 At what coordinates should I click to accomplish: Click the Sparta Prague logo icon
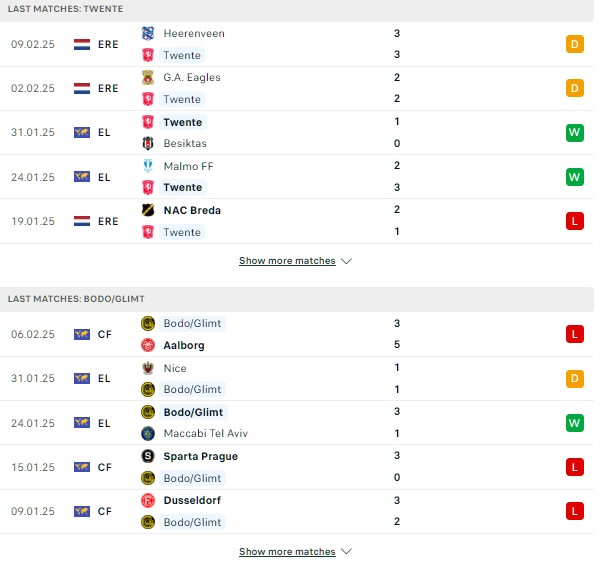(148, 456)
